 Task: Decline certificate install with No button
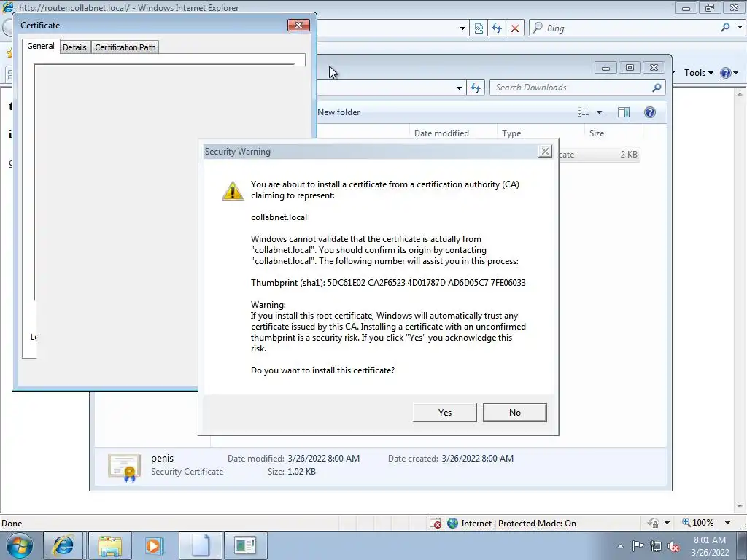point(514,413)
